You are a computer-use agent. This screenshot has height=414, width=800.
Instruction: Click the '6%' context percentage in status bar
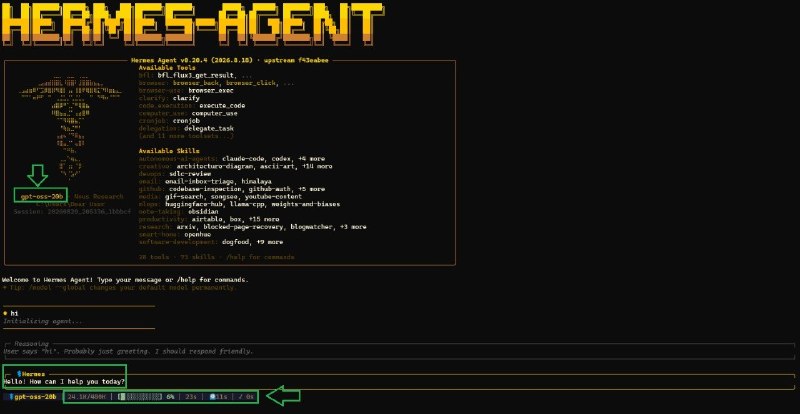[170, 397]
